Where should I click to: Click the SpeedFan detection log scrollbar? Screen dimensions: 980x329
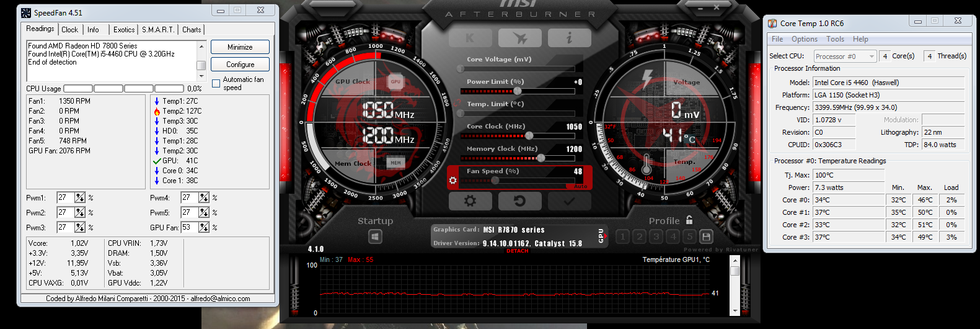(201, 61)
